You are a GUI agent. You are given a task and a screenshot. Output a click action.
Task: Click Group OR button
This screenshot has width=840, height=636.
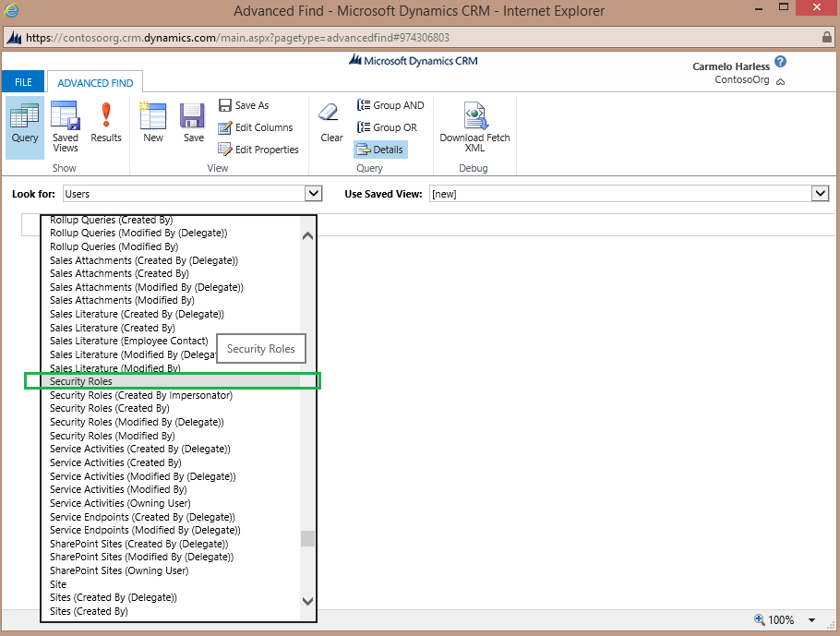pyautogui.click(x=387, y=127)
